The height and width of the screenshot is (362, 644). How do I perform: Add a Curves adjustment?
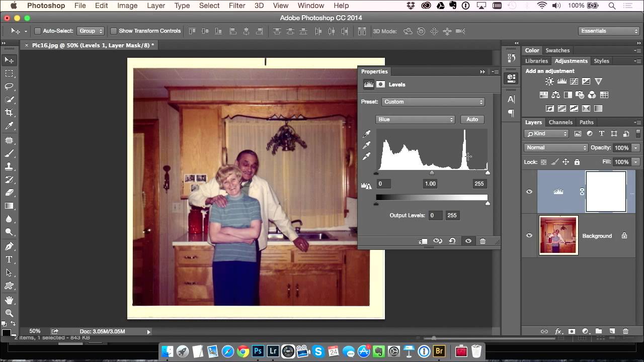[574, 81]
